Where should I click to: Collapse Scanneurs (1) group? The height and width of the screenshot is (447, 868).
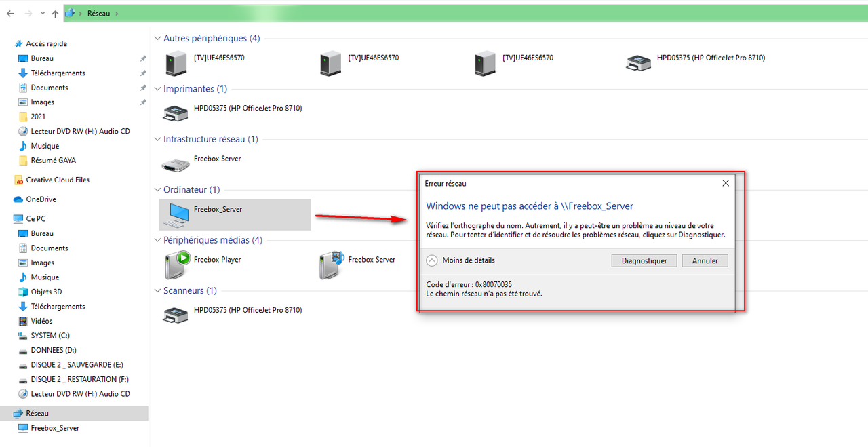(x=158, y=290)
